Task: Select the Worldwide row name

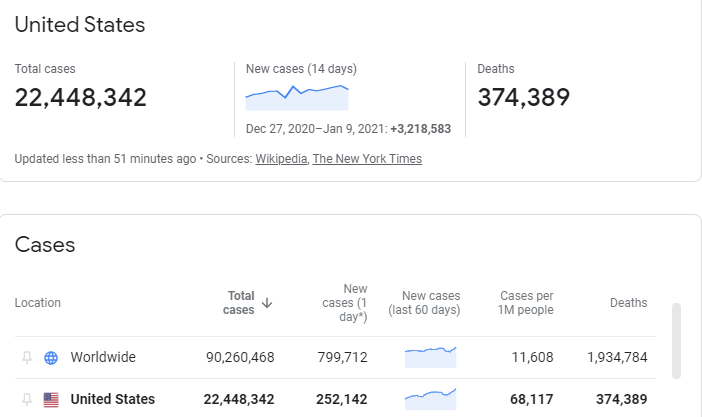Action: 103,357
